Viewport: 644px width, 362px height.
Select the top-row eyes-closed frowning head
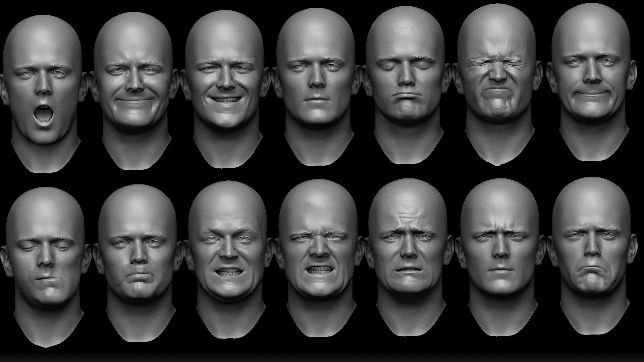click(406, 85)
